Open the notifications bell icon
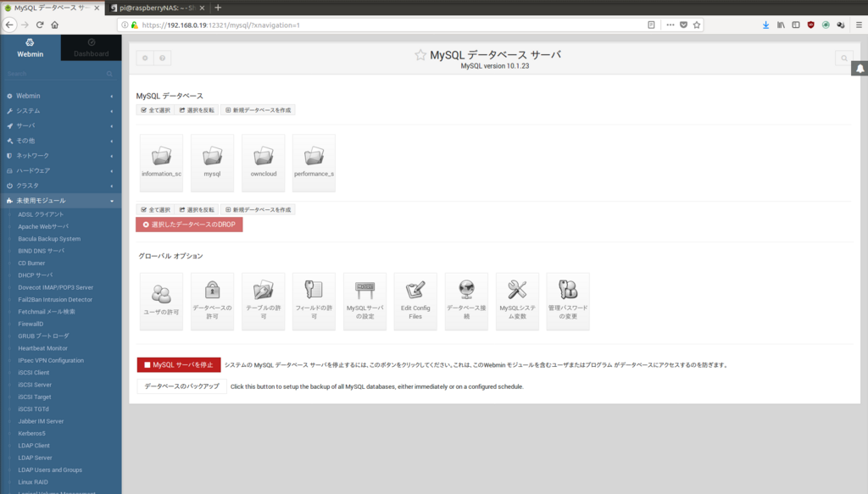868x494 pixels. click(860, 69)
